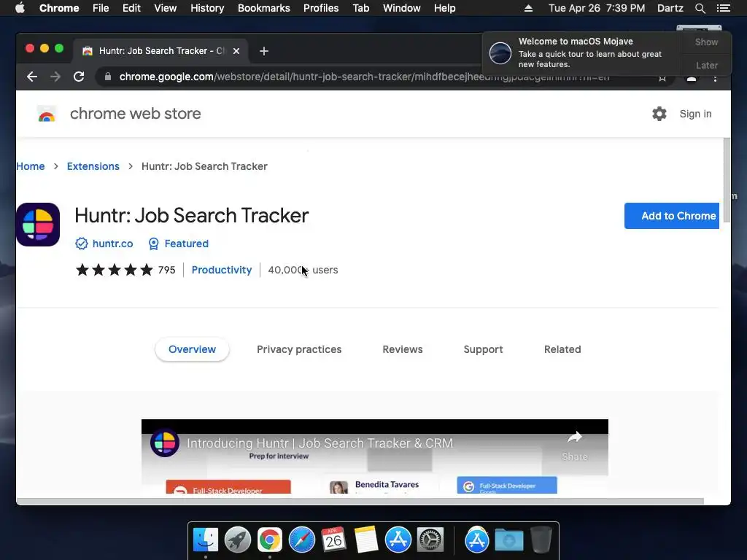The width and height of the screenshot is (747, 560).
Task: Switch to the Overview tab
Action: (192, 349)
